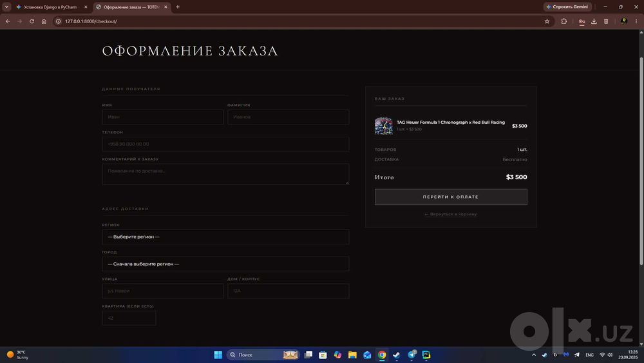
Task: Open a new browser tab
Action: coord(178,7)
